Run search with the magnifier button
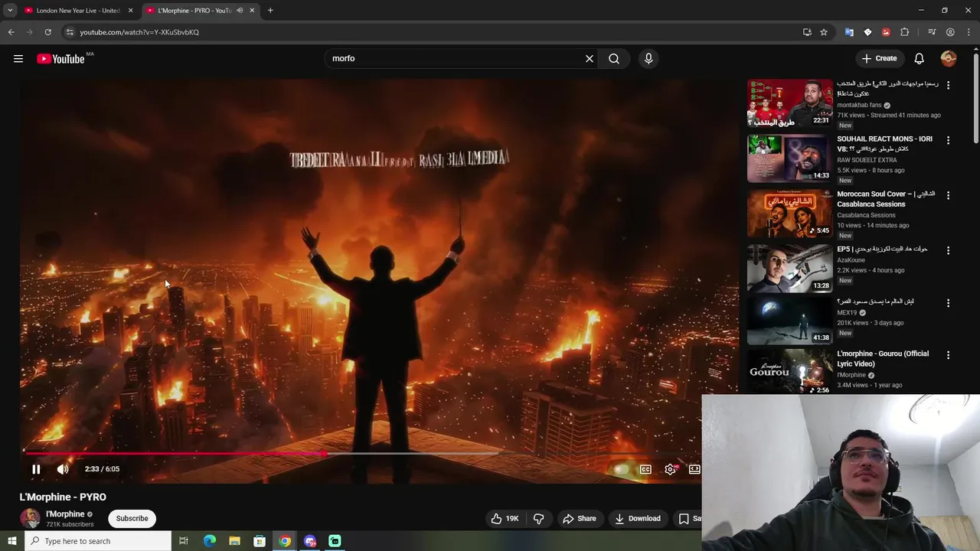 tap(614, 58)
